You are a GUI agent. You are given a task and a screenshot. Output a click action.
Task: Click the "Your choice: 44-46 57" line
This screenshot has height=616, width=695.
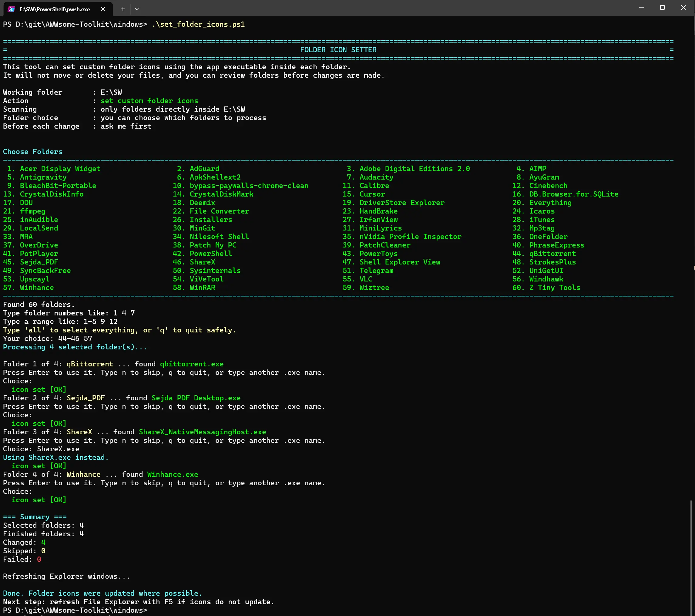click(x=48, y=339)
